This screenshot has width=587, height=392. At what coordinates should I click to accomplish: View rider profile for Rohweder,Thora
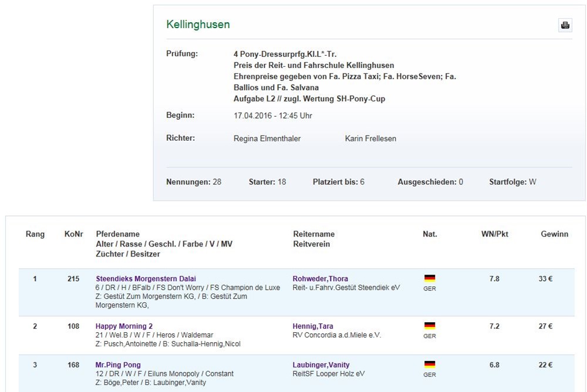tap(321, 279)
